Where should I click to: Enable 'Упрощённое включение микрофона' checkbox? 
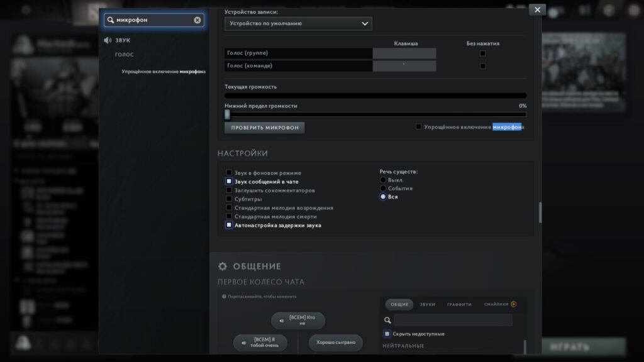tap(419, 127)
